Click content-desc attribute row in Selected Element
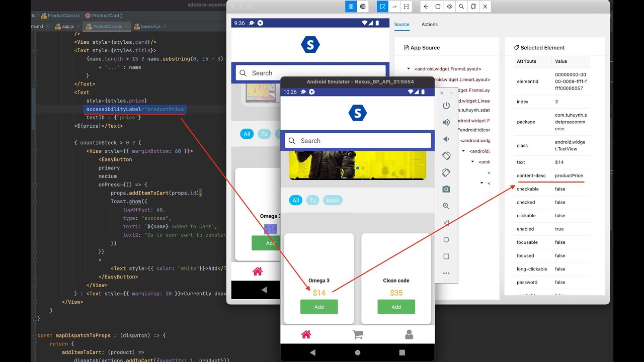The height and width of the screenshot is (362, 644). [552, 175]
